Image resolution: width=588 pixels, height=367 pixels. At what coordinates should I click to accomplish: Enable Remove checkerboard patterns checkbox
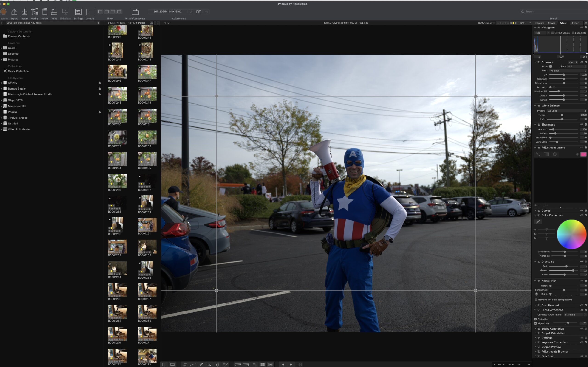tap(536, 300)
